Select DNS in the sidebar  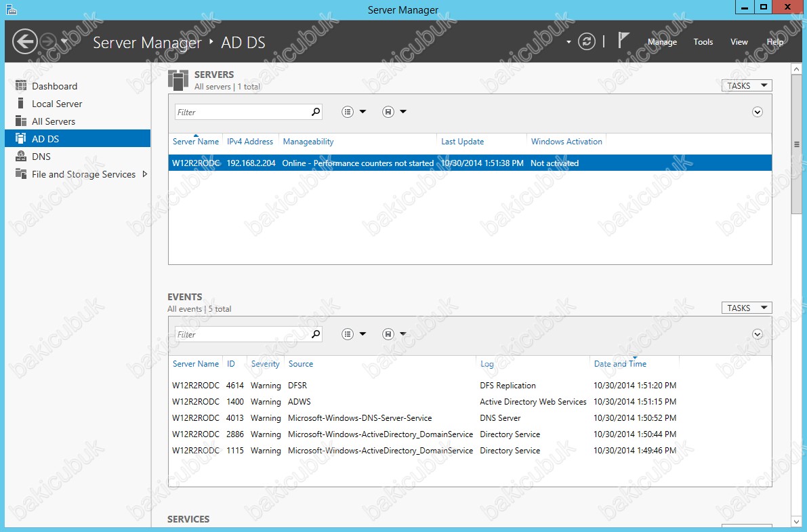pyautogui.click(x=78, y=157)
